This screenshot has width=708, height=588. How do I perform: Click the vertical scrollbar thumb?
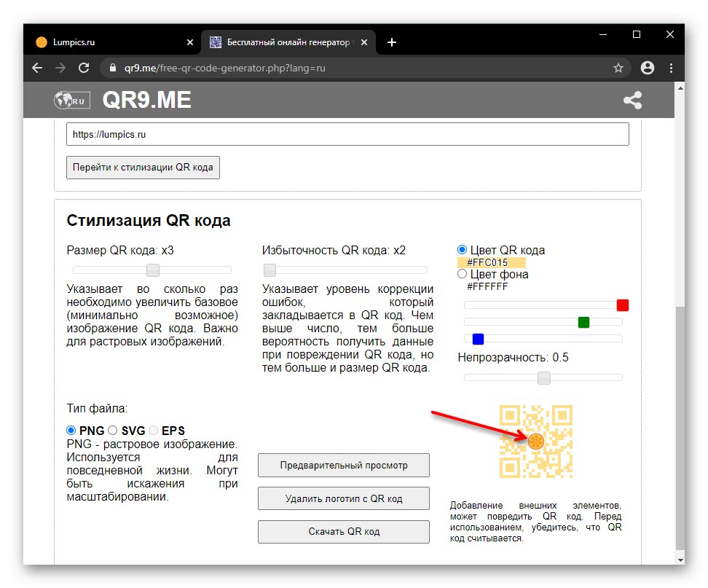coord(680,428)
